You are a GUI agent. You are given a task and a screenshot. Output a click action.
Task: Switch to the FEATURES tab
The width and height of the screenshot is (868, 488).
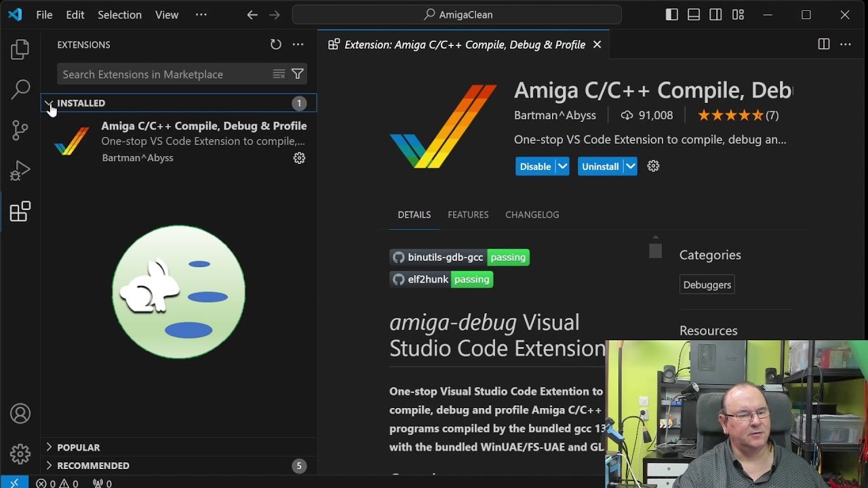[x=468, y=214]
